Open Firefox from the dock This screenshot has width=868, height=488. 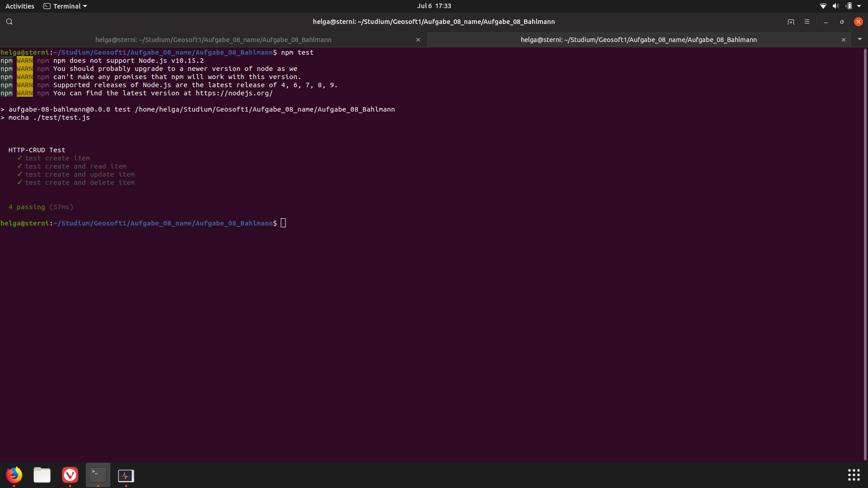click(14, 475)
